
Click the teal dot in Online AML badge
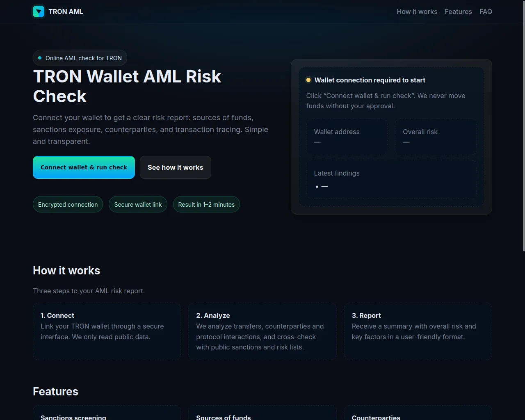[x=40, y=58]
